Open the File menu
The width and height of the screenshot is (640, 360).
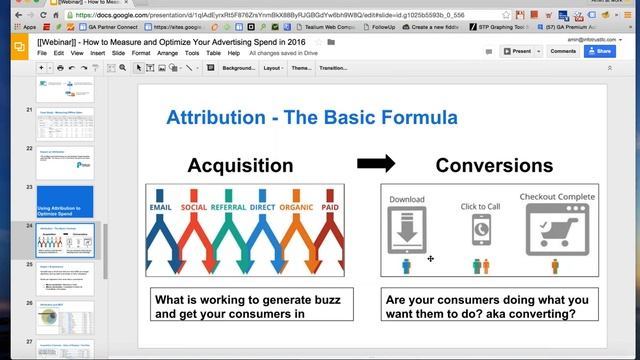click(42, 53)
